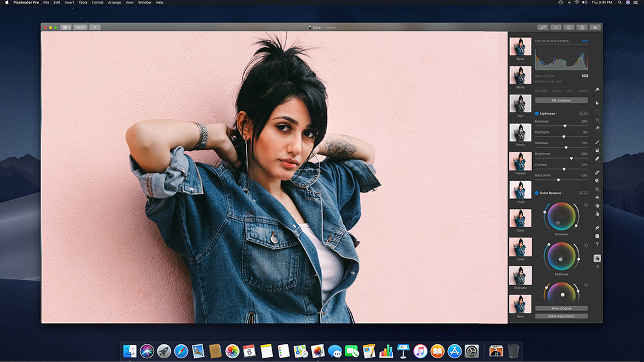The width and height of the screenshot is (644, 362).
Task: Select the Quick Selection tool
Action: click(597, 128)
